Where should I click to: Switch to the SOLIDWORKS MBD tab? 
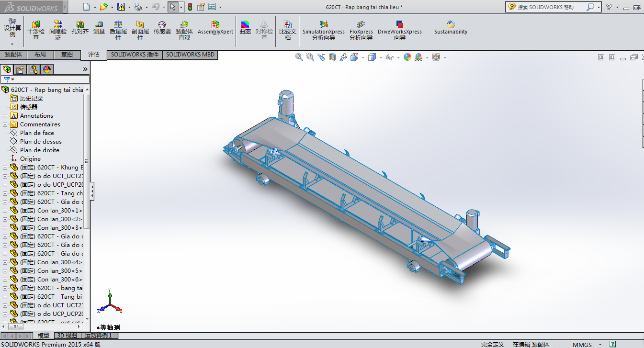(190, 55)
